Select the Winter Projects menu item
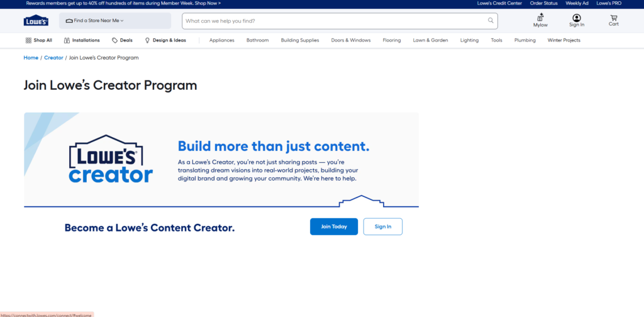The image size is (644, 317). (563, 40)
